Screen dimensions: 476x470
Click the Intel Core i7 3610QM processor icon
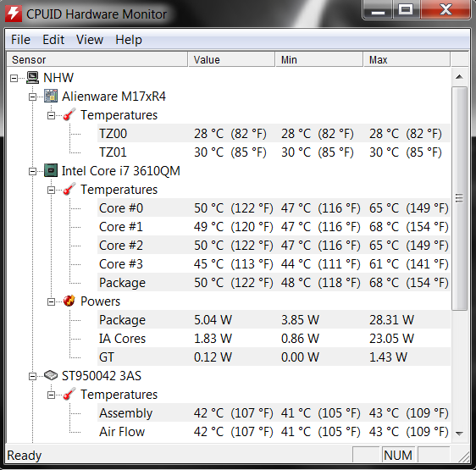tap(51, 170)
